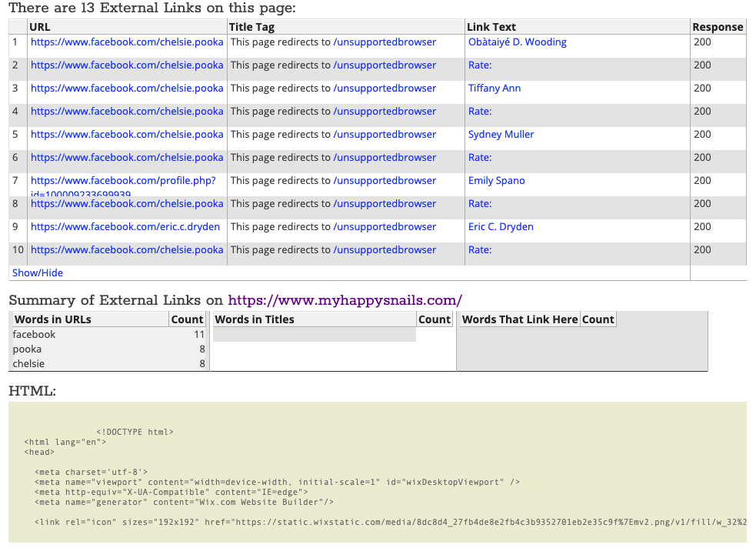Viewport: 756px width, 548px height.
Task: Click the meta viewport code line
Action: [277, 483]
